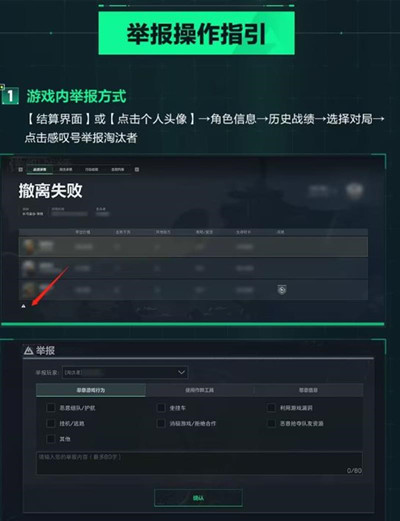400x521 pixels.
Task: Expand the 举报玩家 dropdown chevron
Action: pyautogui.click(x=181, y=372)
